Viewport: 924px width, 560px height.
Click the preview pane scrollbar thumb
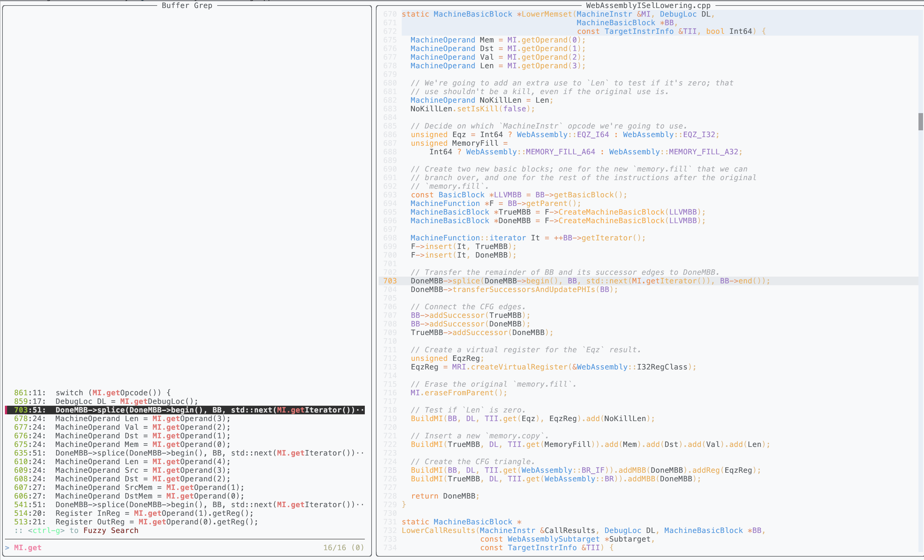tap(920, 121)
